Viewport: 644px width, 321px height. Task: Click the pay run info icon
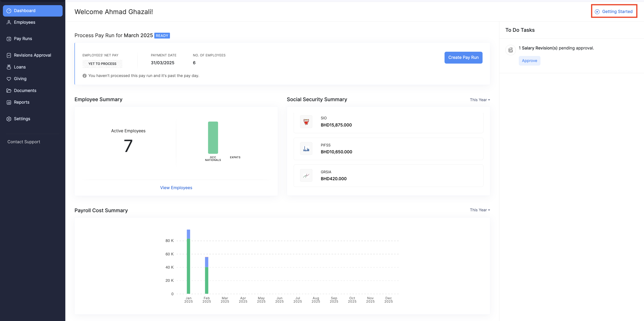(x=85, y=76)
